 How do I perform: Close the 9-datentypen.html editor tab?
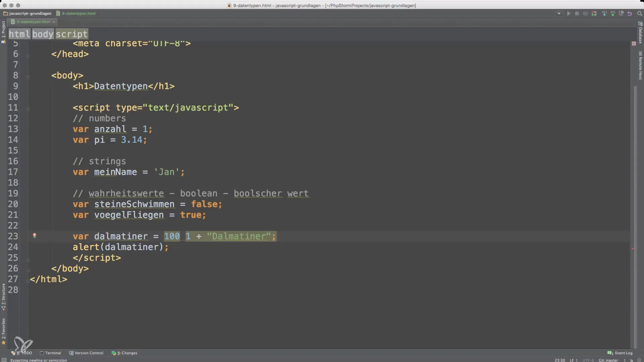(54, 22)
